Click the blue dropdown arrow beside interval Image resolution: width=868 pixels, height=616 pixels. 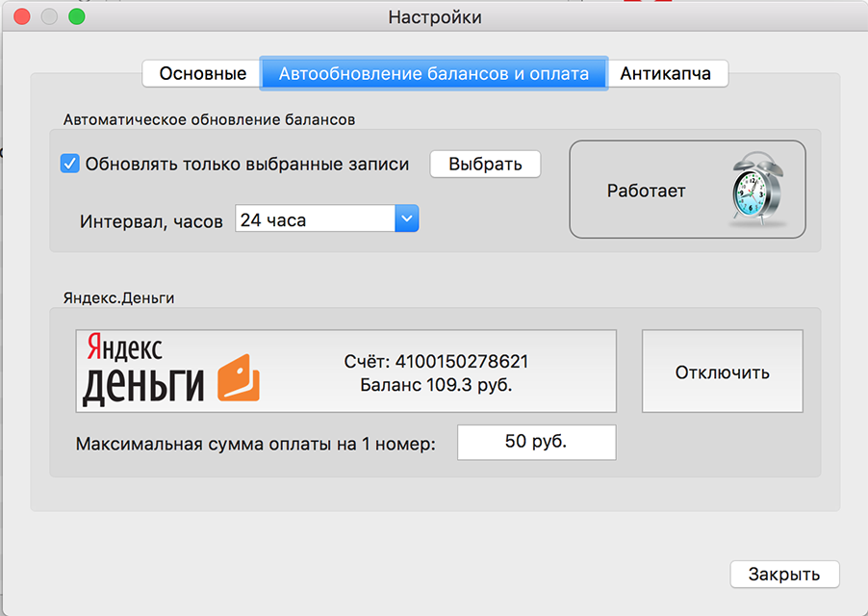(x=406, y=218)
